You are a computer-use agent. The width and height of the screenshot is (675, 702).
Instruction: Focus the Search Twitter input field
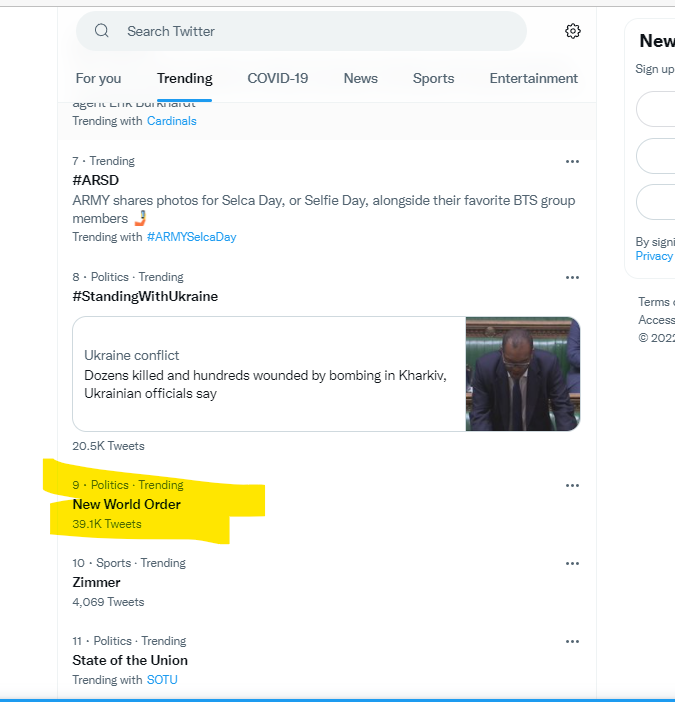(x=301, y=31)
